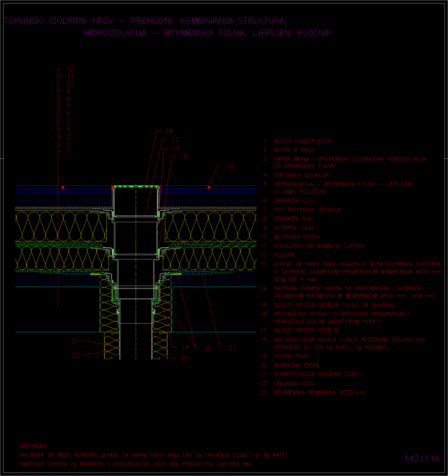Select legend entry 4 'TOPLINSKA IZOLACIJA'
The height and width of the screenshot is (476, 448).
301,175
